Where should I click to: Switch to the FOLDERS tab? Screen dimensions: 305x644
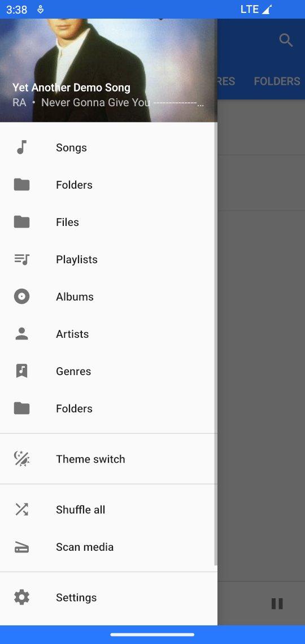[277, 81]
